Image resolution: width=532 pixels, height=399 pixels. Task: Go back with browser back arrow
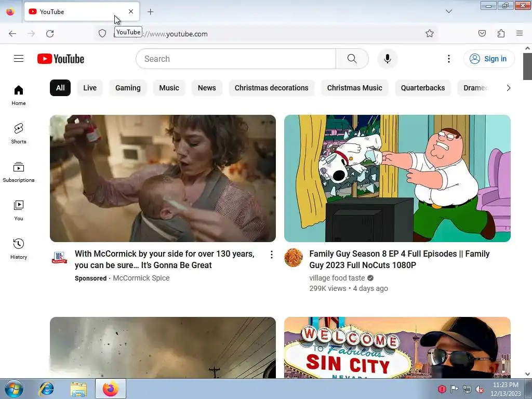pyautogui.click(x=12, y=34)
